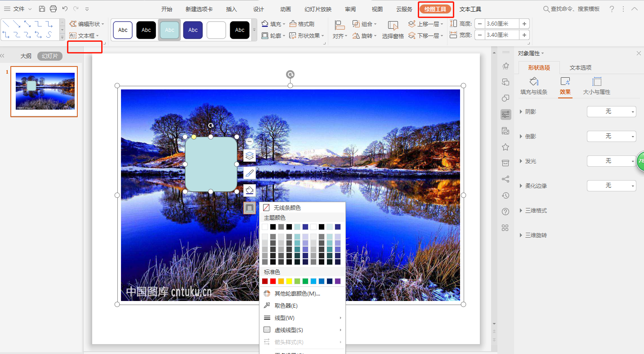Image resolution: width=644 pixels, height=354 pixels.
Task: Click the search commands box (查找命令)
Action: pyautogui.click(x=572, y=9)
